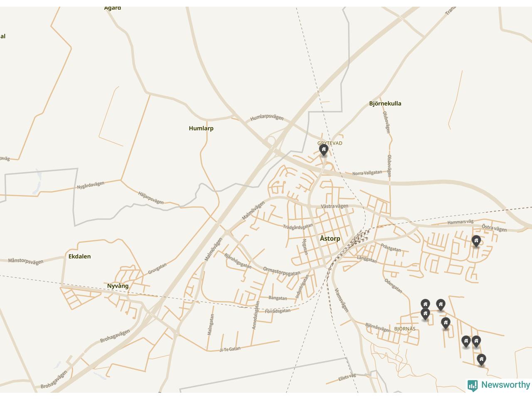Click the Hammars väg street label
This screenshot has width=532, height=399.
tap(461, 222)
